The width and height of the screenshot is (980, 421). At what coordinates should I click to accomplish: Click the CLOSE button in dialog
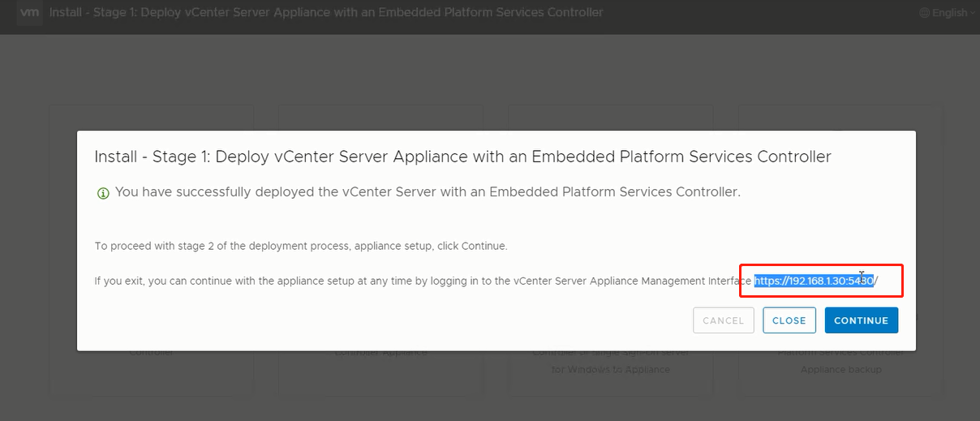click(x=789, y=320)
